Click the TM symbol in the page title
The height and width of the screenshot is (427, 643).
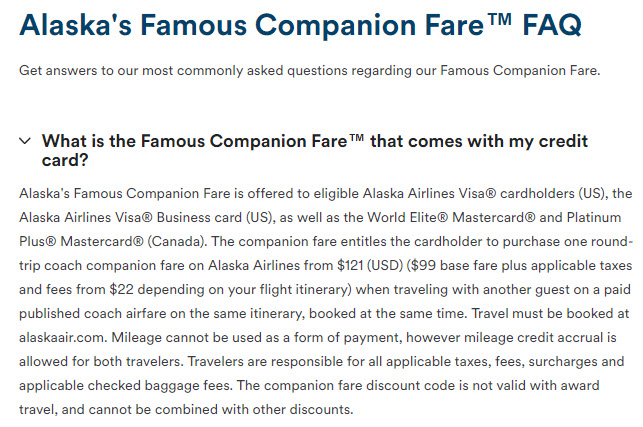click(500, 19)
